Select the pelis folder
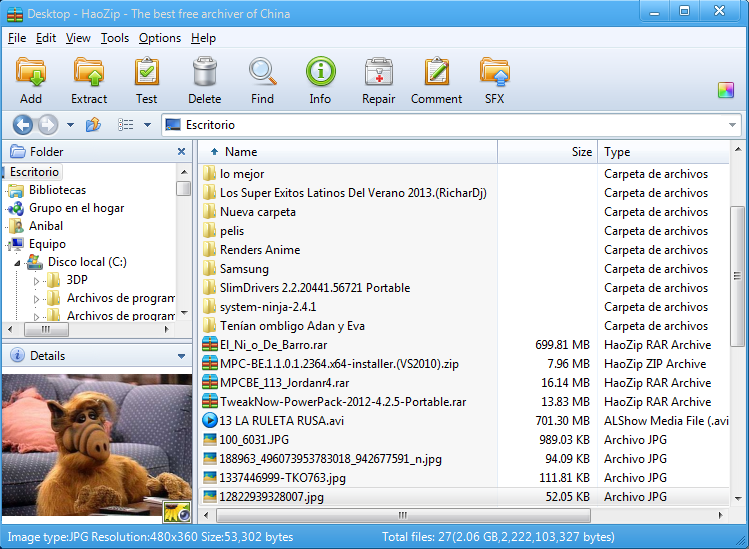 [232, 231]
